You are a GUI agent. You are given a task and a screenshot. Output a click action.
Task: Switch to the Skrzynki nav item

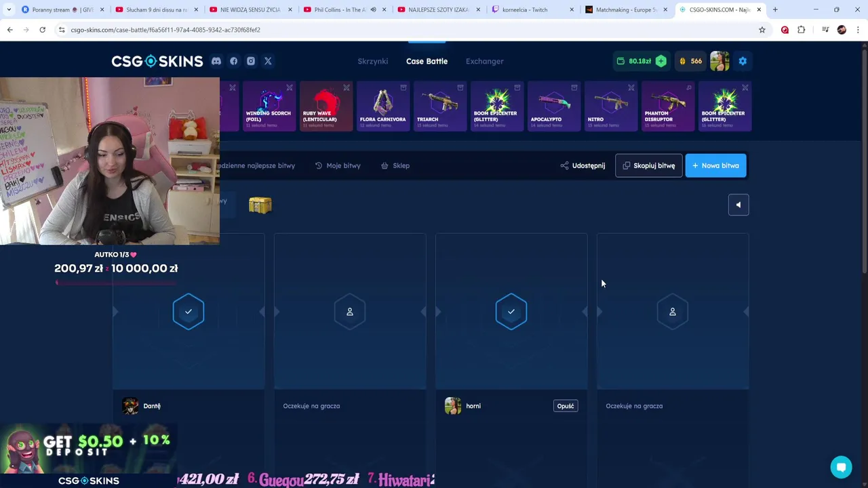pyautogui.click(x=373, y=61)
